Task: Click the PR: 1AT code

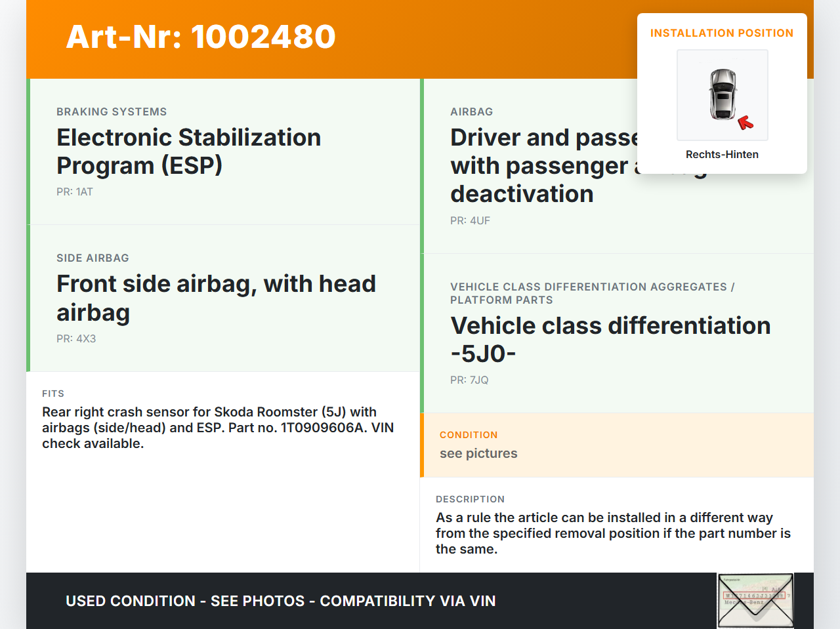Action: pyautogui.click(x=75, y=192)
